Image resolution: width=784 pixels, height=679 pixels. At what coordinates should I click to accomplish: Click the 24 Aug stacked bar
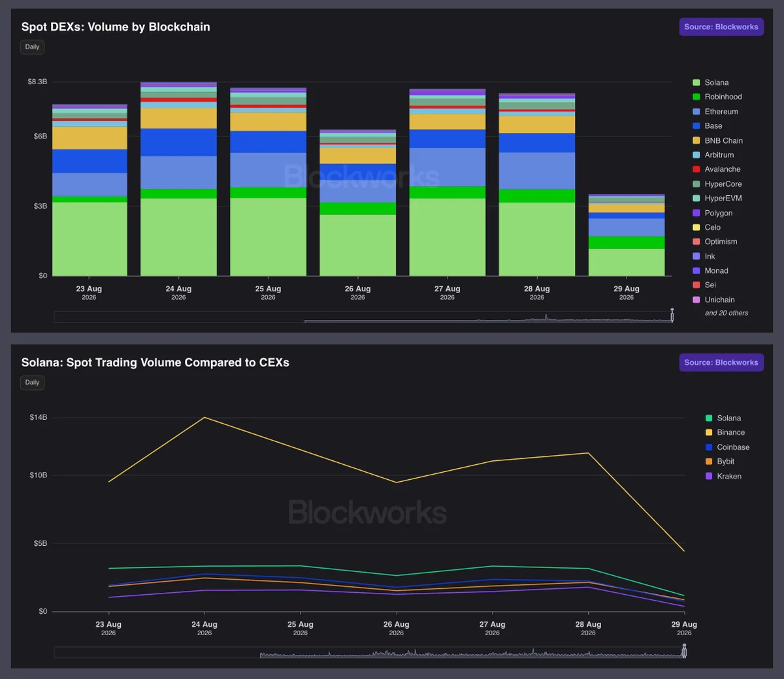tap(178, 179)
